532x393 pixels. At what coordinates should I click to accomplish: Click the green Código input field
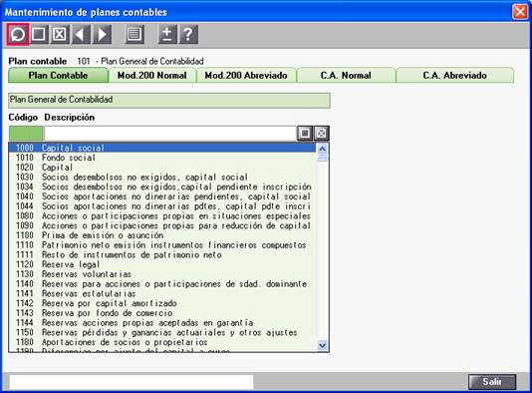tap(26, 133)
